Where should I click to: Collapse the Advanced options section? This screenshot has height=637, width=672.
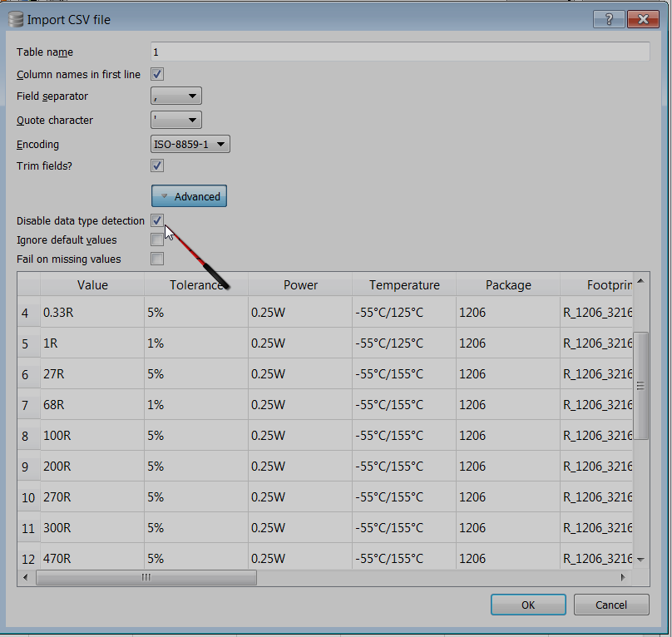[189, 195]
